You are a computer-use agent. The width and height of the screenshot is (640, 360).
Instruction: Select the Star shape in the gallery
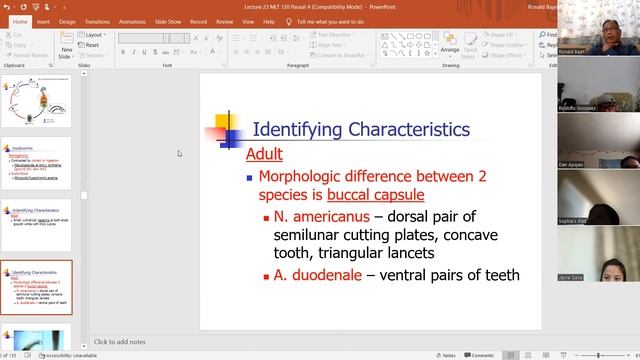(427, 53)
